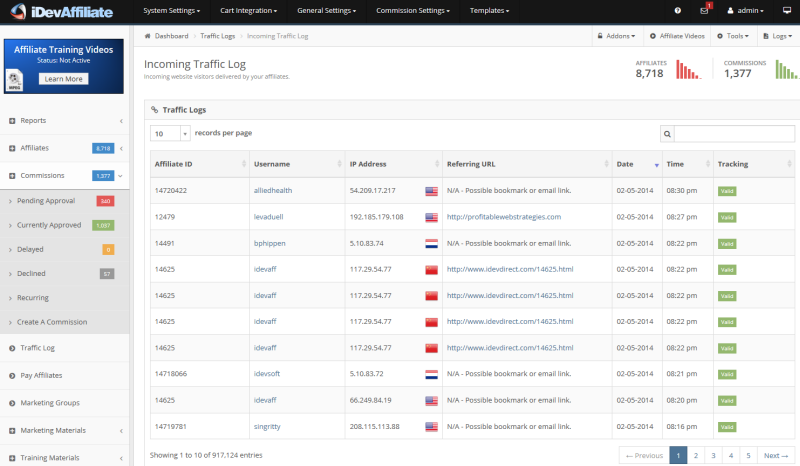Click the affiliates red bar chart
The width and height of the screenshot is (800, 466).
pos(688,69)
